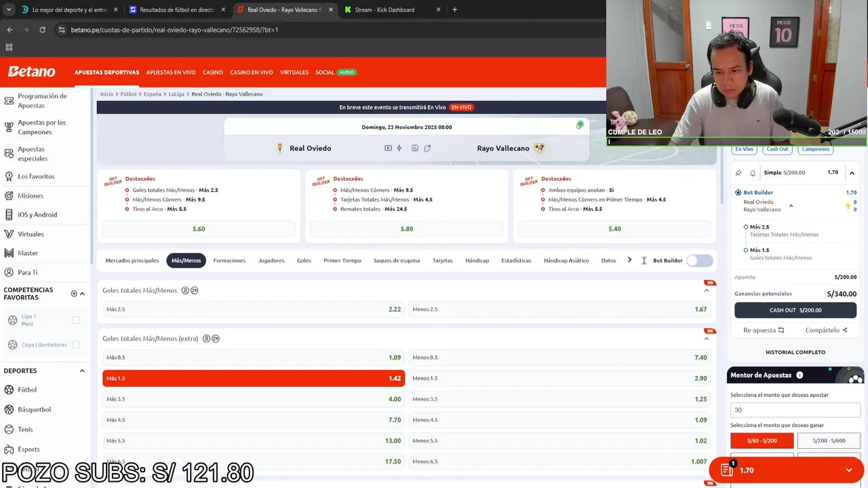Screen dimensions: 868x488
Task: Click the Cash Out filter chip in bet slip
Action: pos(777,149)
